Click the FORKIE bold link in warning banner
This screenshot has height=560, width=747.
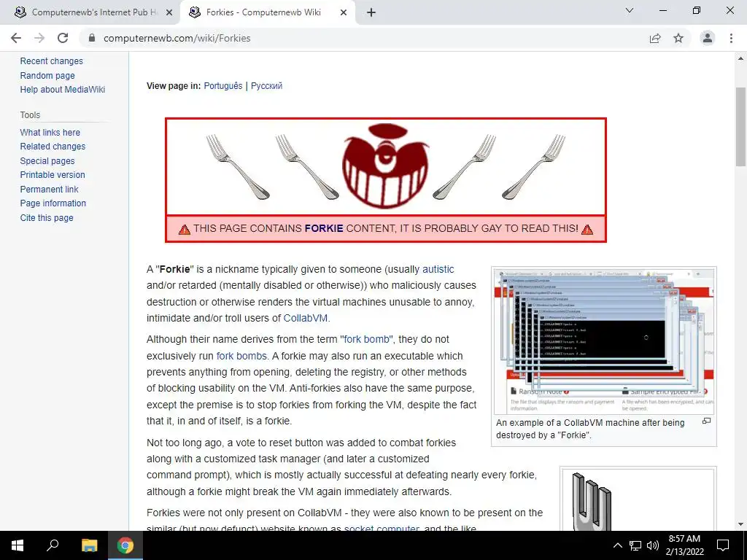(x=324, y=228)
